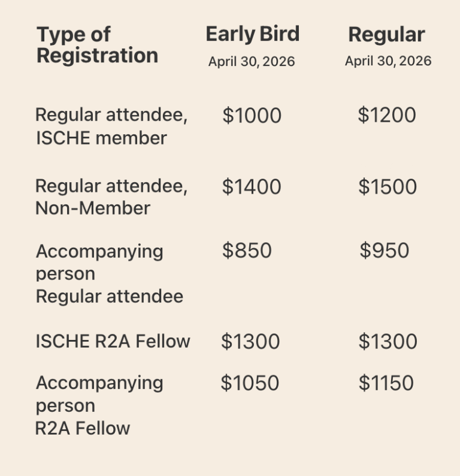This screenshot has height=476, width=460.
Task: Click the $950 price
Action: click(385, 251)
